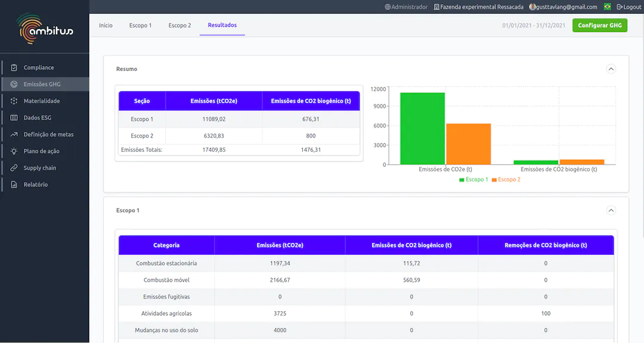
Task: Click the Definição de metas chart icon
Action: [14, 135]
